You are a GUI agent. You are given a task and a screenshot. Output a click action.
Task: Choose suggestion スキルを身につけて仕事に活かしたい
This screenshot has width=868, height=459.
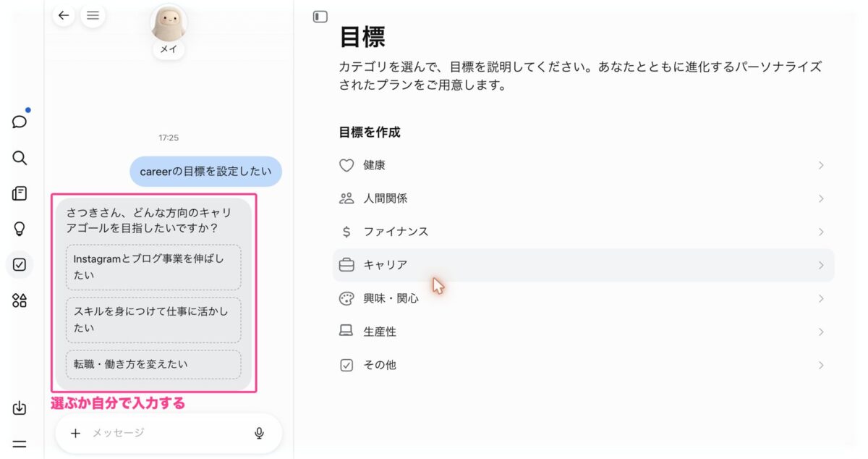[x=153, y=319]
